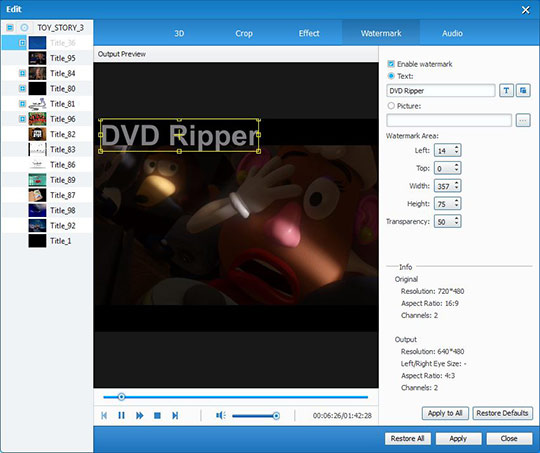Viewport: 540px width, 453px height.
Task: Expand the Title_96 node
Action: point(22,119)
